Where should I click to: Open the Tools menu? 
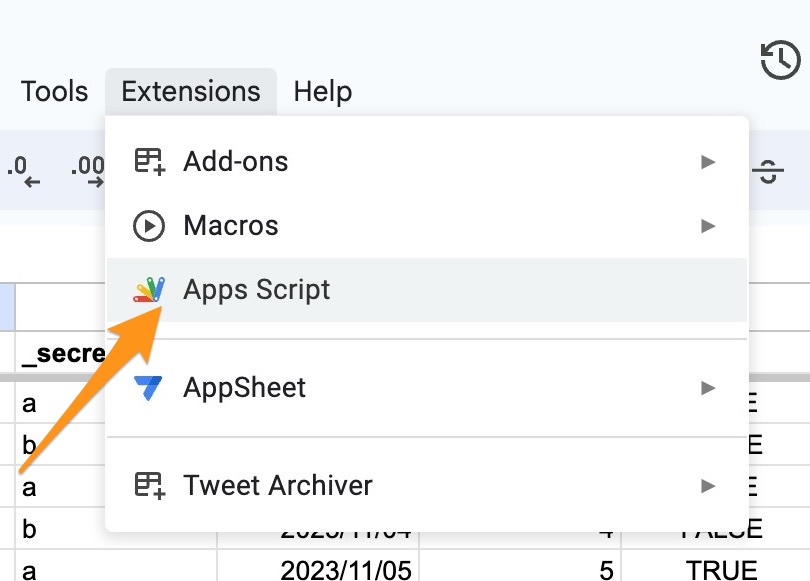coord(54,91)
